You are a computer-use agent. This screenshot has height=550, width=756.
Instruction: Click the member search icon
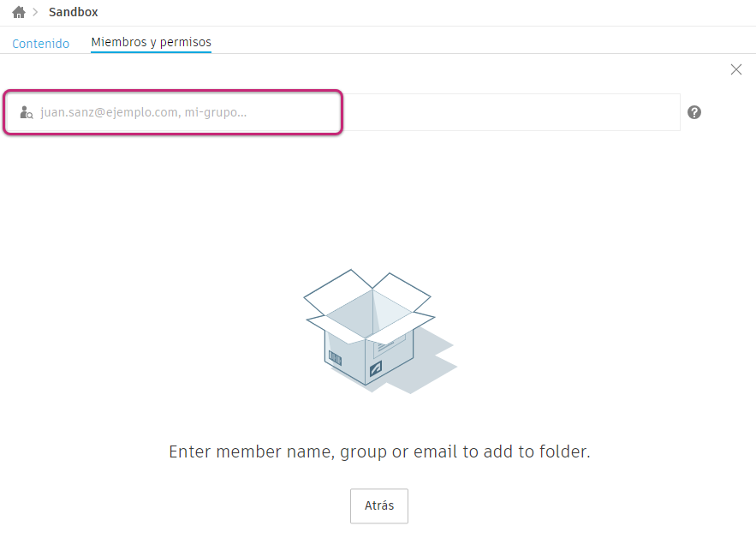pos(27,112)
